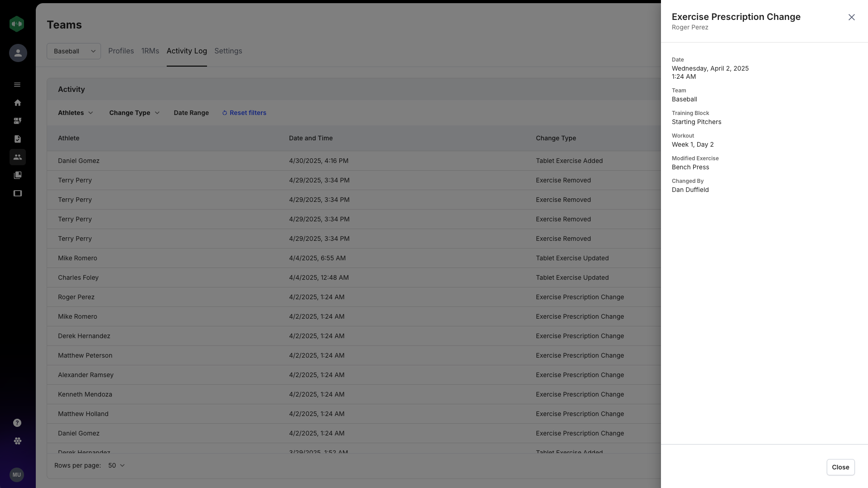Go to the Home icon in sidebar
868x488 pixels.
(18, 103)
